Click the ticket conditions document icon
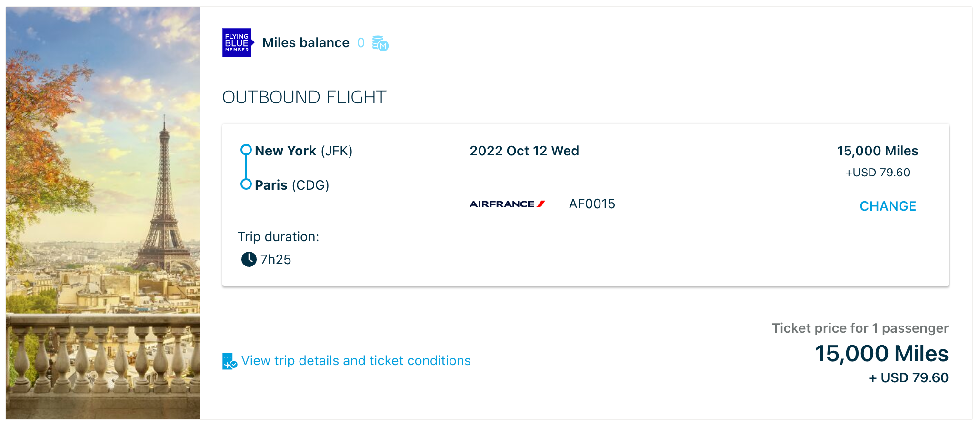This screenshot has height=428, width=980. tap(230, 361)
